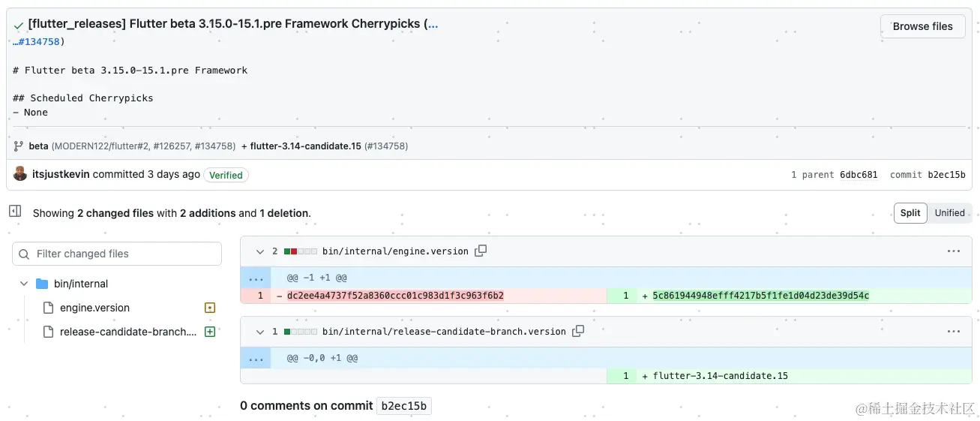This screenshot has height=421, width=980.
Task: Click the file icon beside release-candidate-branch
Action: 48,332
